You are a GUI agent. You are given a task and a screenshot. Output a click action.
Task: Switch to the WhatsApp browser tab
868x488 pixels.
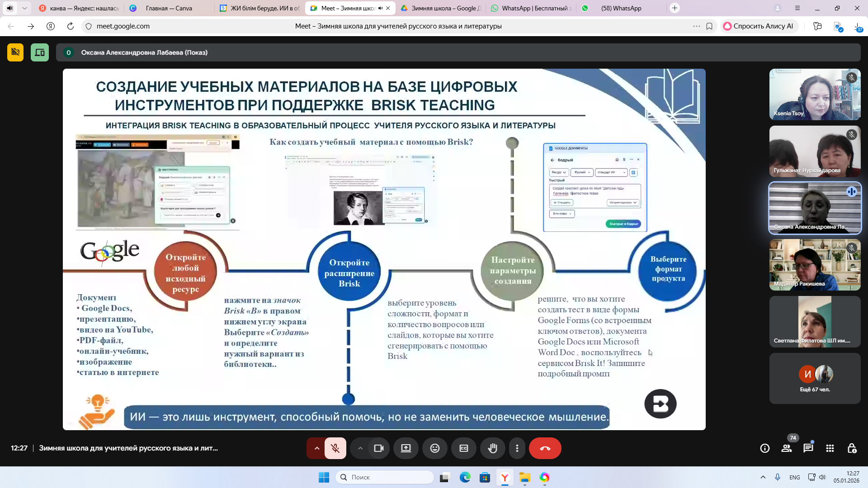(x=529, y=8)
